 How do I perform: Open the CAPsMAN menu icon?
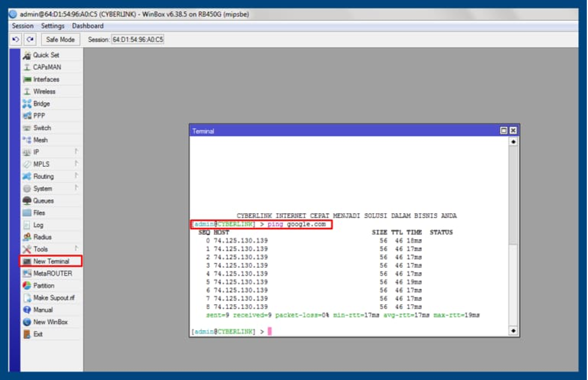26,67
